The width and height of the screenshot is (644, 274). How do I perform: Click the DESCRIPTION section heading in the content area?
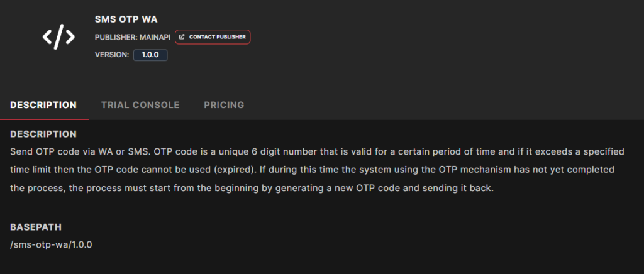click(43, 134)
